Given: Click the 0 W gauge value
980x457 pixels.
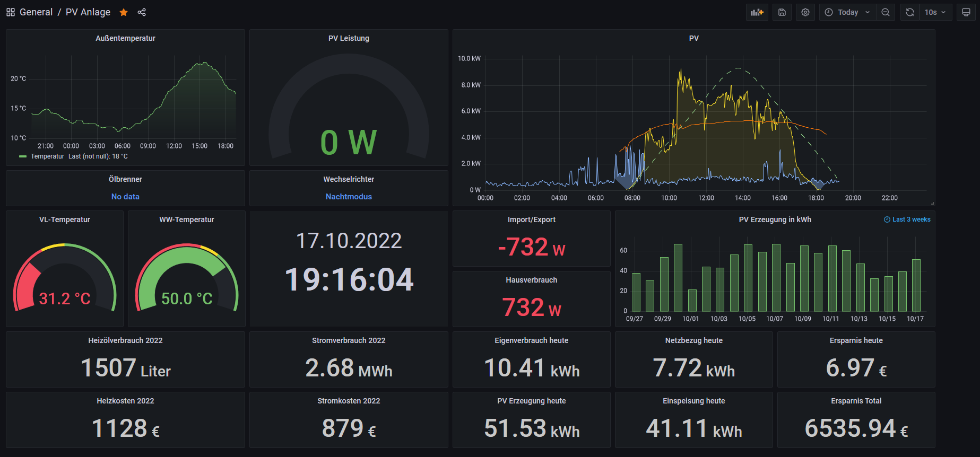Looking at the screenshot, I should pos(349,143).
